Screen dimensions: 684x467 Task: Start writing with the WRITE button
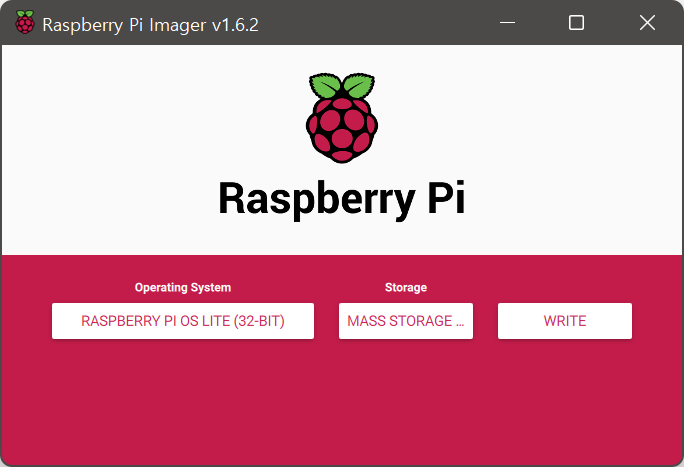565,321
